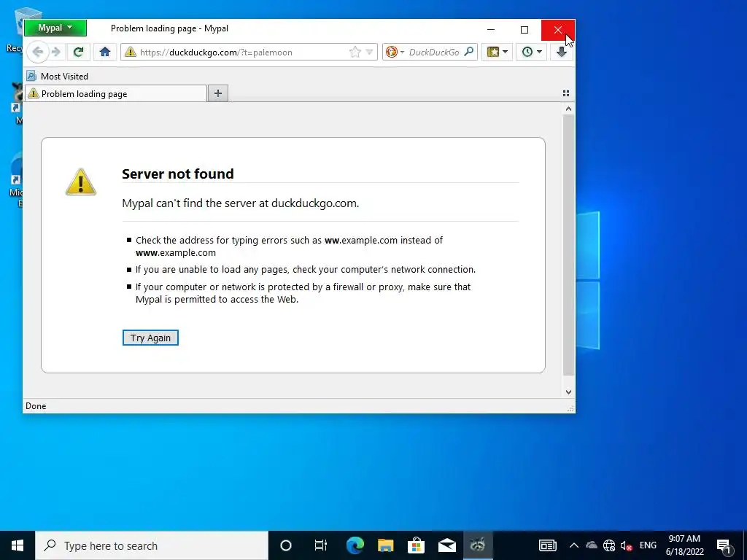747x560 pixels.
Task: Select the Problem loading page tab
Action: tap(116, 94)
